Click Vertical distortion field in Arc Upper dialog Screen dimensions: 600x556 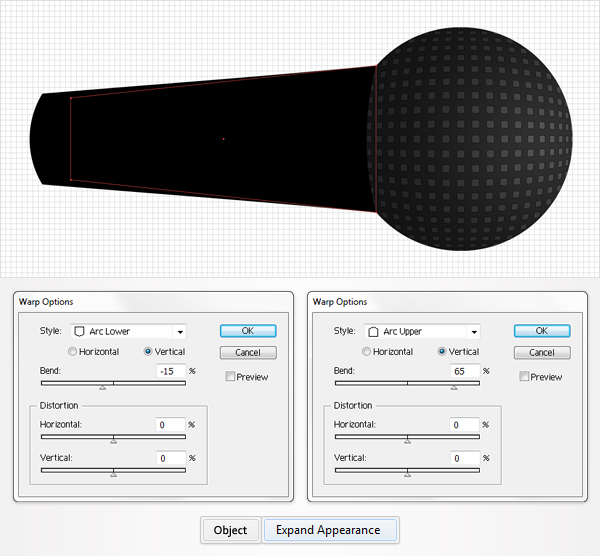tap(465, 458)
